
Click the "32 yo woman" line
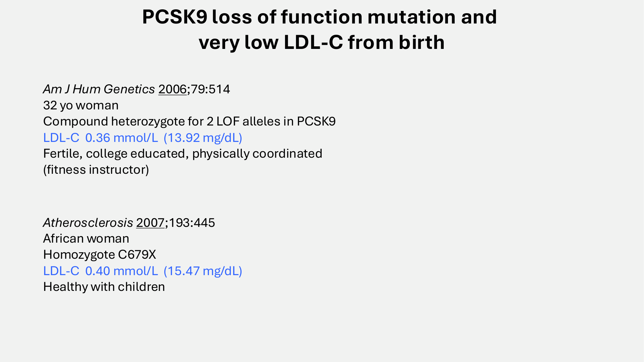(x=81, y=106)
